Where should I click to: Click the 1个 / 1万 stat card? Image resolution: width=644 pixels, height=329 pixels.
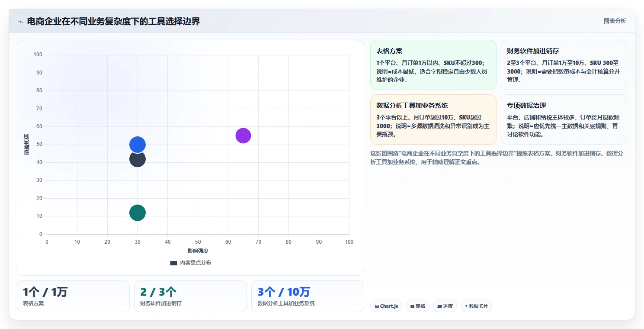pyautogui.click(x=73, y=296)
